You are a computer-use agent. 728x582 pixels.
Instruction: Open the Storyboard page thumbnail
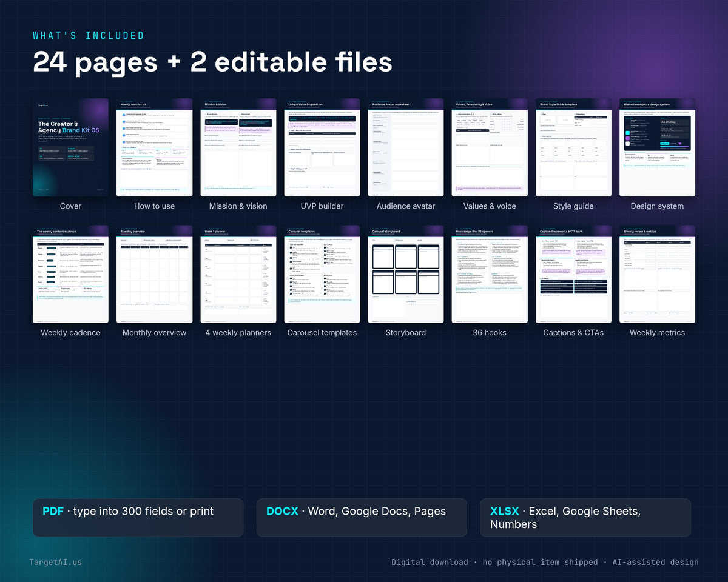406,274
